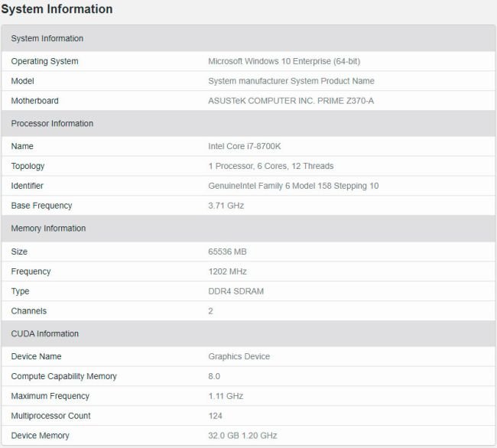This screenshot has height=448, width=497.
Task: Select 'Microsoft Windows 10 Enterprise (64-bit)' value
Action: point(284,61)
